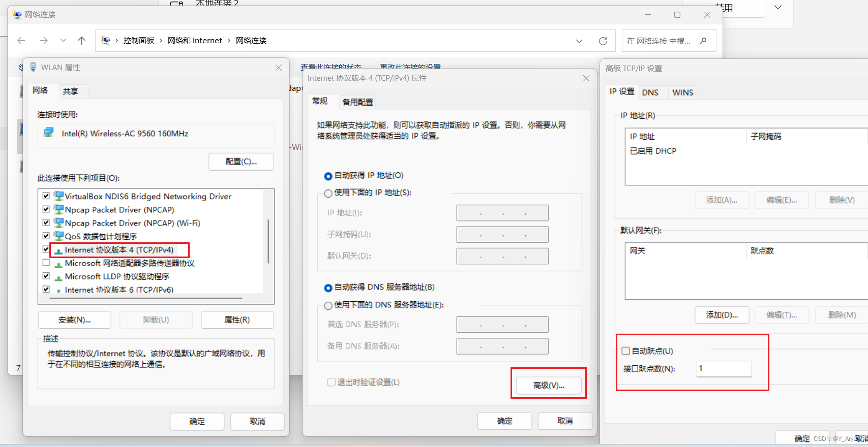Select the VirtualBox NDIS6 driver icon
Image resolution: width=868 pixels, height=447 pixels.
[58, 196]
